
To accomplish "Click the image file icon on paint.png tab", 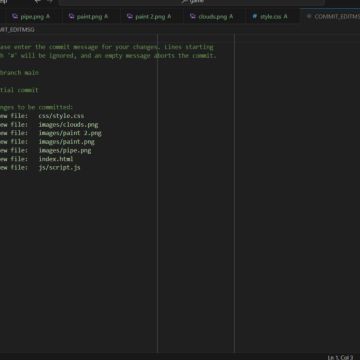I will click(71, 16).
